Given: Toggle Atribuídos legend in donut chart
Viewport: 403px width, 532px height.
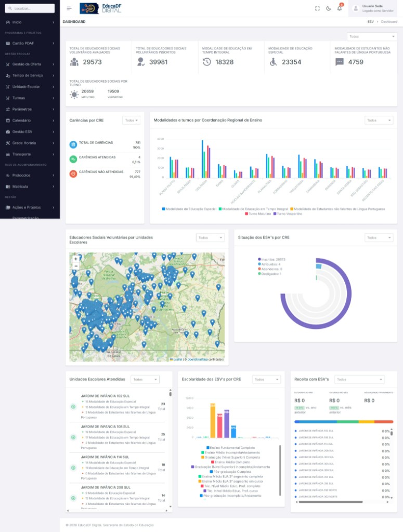Looking at the screenshot, I should pos(269,264).
